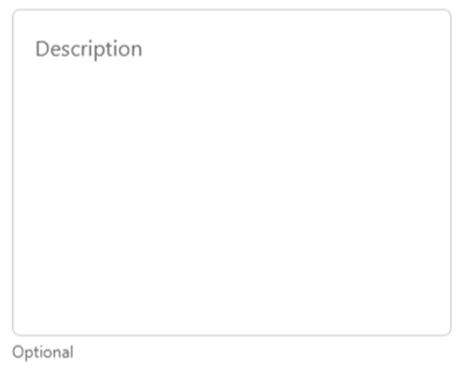Focus the Description input field
The width and height of the screenshot is (461, 370).
(232, 172)
